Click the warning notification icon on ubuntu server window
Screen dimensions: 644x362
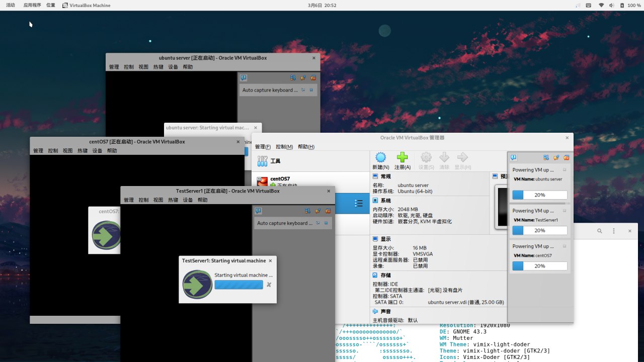pos(244,77)
